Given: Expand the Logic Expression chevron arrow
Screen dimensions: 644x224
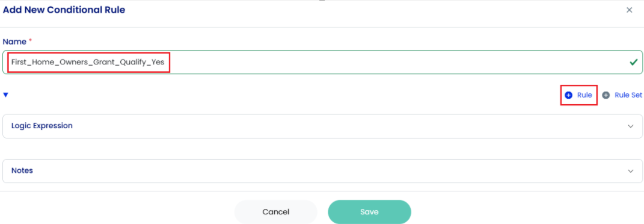Looking at the screenshot, I should point(630,126).
